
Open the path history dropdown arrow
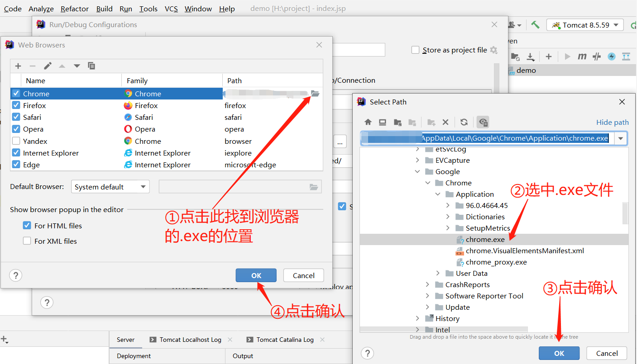click(x=621, y=138)
